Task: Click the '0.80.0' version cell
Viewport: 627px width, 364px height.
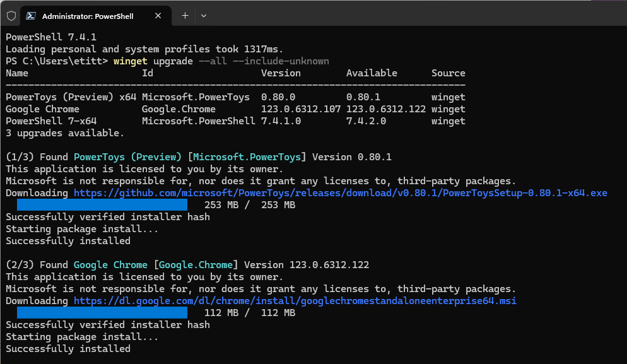Action: click(x=278, y=97)
